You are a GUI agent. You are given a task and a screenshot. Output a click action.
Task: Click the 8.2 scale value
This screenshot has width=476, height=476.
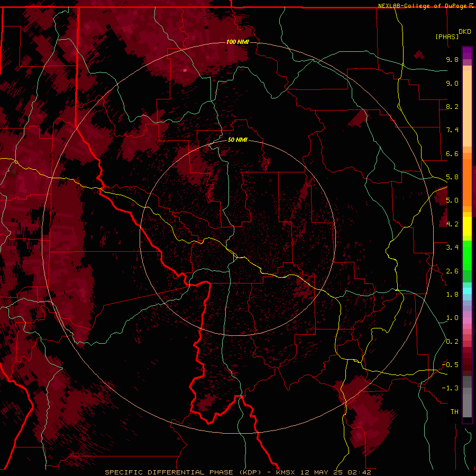click(452, 106)
